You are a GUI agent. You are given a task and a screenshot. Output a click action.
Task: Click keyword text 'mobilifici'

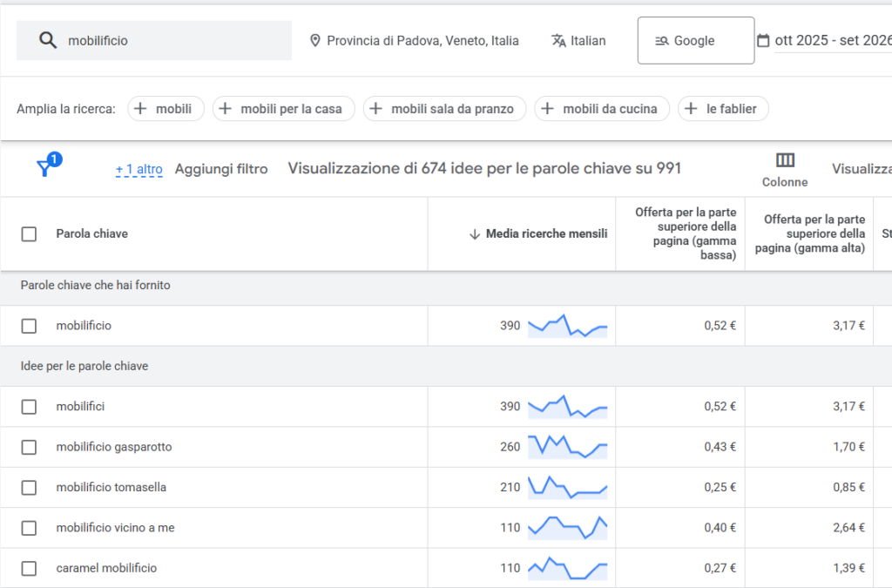point(80,407)
